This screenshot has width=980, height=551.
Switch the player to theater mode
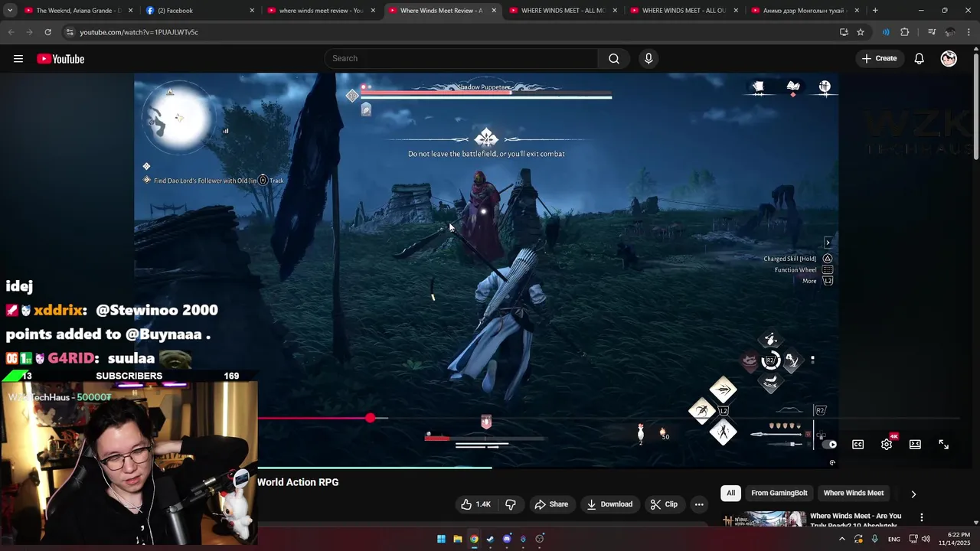coord(915,445)
